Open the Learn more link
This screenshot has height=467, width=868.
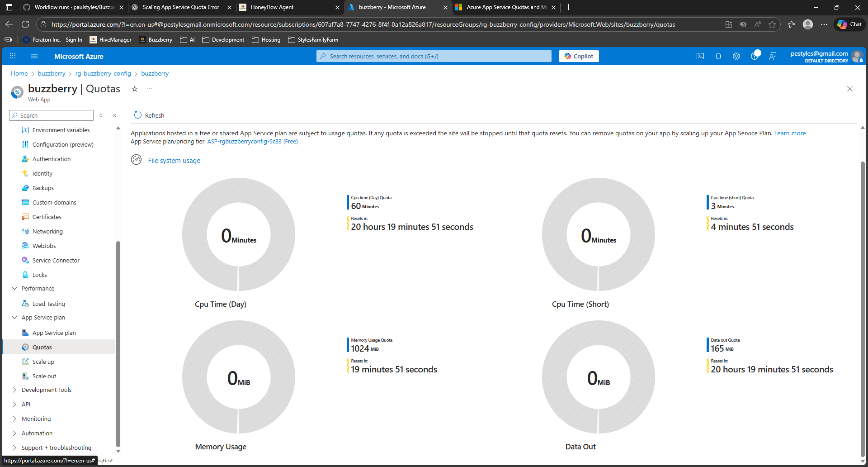click(x=790, y=133)
